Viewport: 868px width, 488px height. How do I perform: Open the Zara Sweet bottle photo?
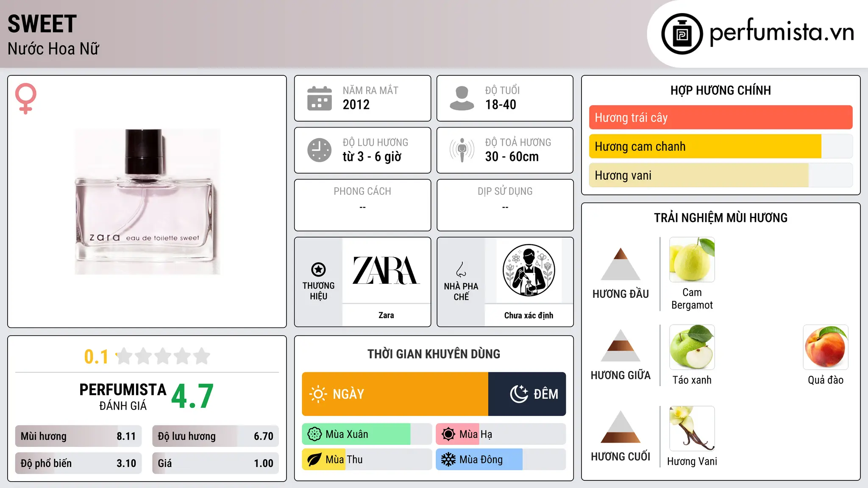(147, 202)
